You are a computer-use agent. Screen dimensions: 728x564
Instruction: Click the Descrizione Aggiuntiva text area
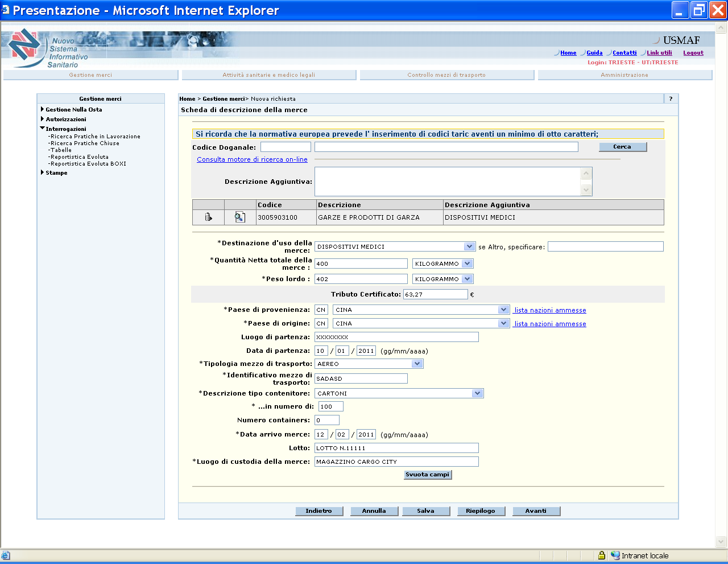(448, 182)
